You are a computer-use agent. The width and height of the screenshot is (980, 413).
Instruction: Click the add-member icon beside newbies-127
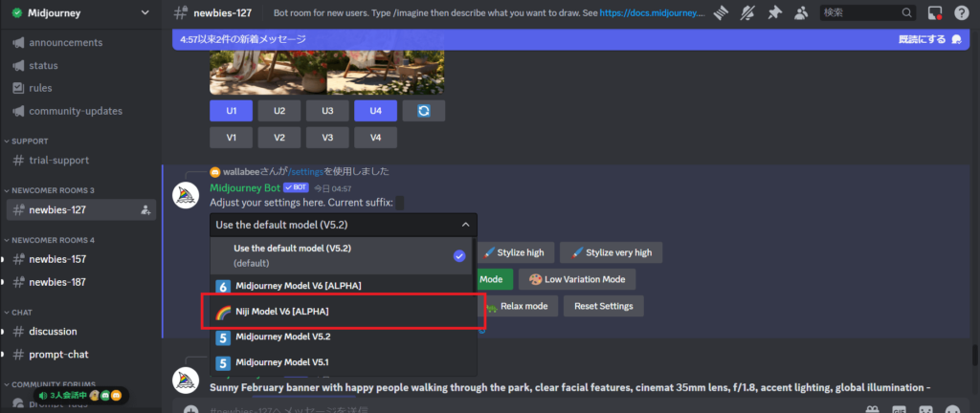145,209
